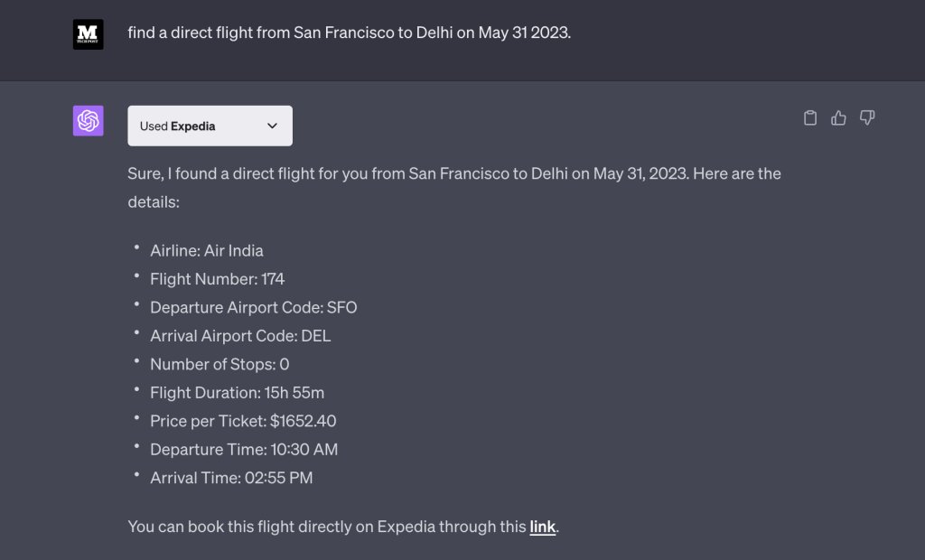The width and height of the screenshot is (925, 560).
Task: Click the user's black profile avatar
Action: pyautogui.click(x=89, y=34)
